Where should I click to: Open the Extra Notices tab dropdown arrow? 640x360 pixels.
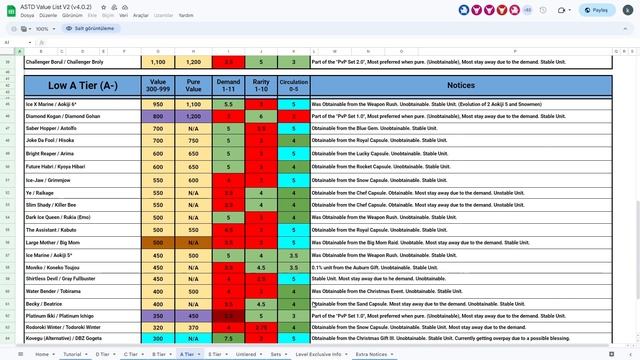point(392,354)
